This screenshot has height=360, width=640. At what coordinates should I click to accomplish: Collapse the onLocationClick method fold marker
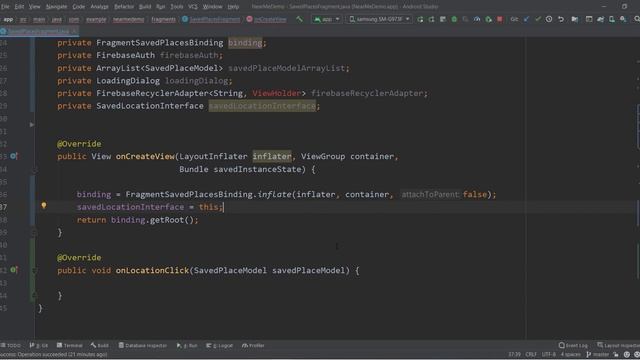pyautogui.click(x=34, y=270)
